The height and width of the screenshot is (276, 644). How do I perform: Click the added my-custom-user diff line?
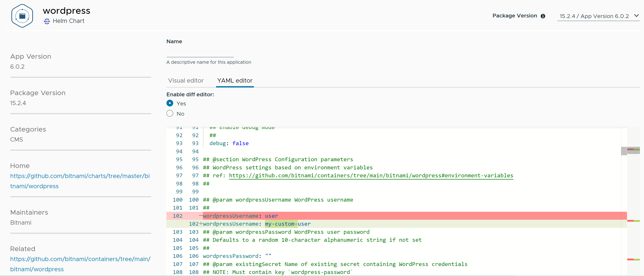pyautogui.click(x=288, y=224)
